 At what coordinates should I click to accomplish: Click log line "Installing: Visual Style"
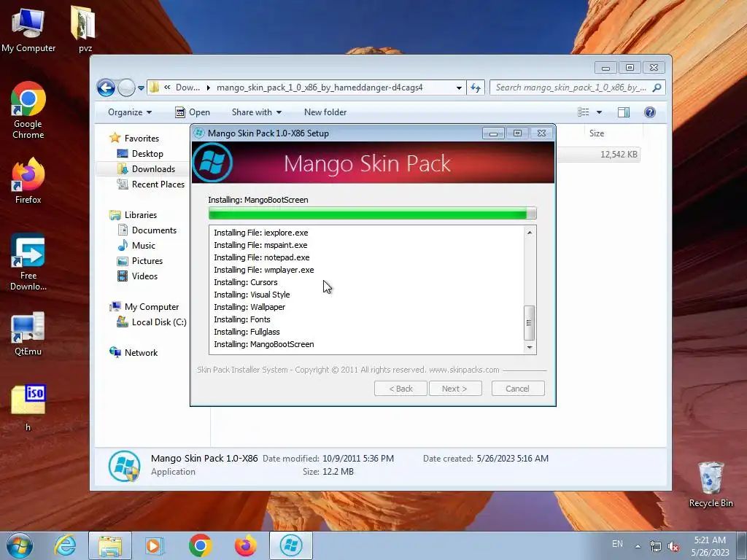[x=252, y=295]
